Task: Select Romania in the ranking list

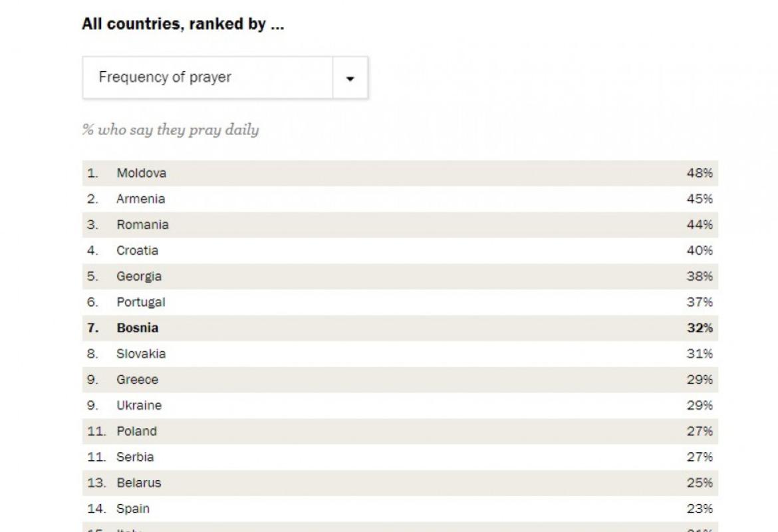Action: pos(143,225)
